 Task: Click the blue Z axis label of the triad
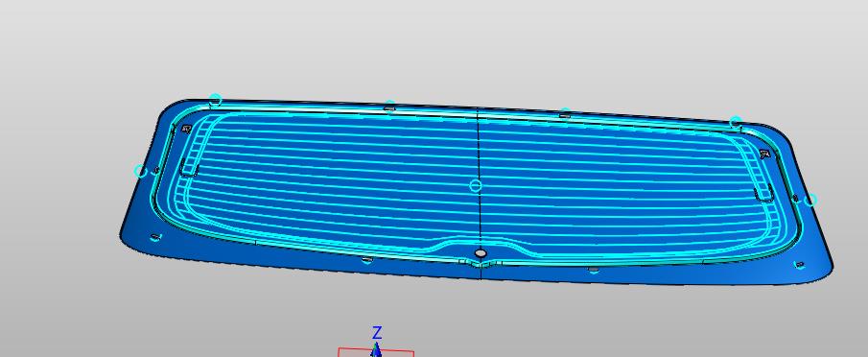[377, 333]
